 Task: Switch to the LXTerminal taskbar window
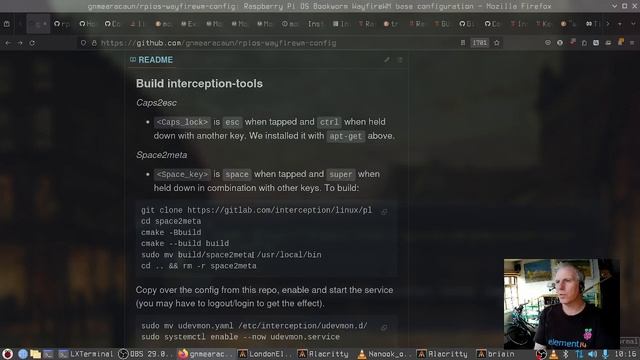coord(85,354)
